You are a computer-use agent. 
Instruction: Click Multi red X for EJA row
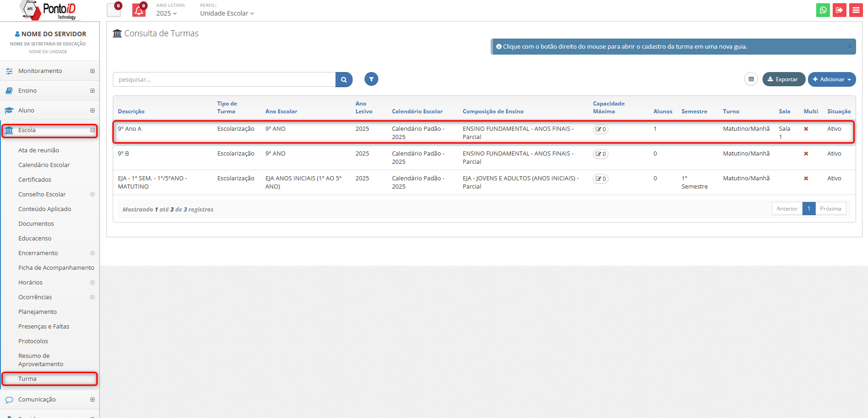(x=806, y=178)
